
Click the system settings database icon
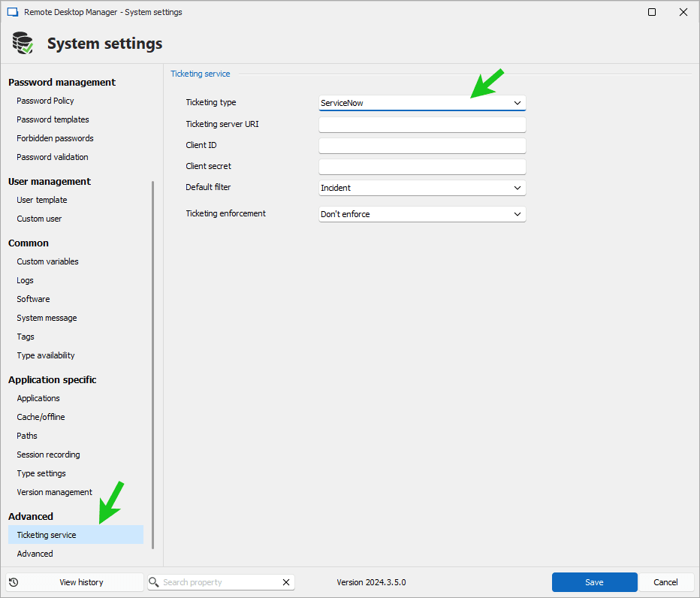(23, 44)
